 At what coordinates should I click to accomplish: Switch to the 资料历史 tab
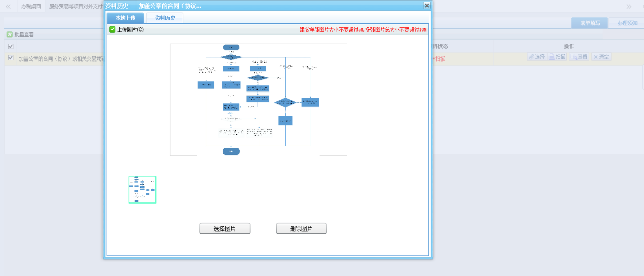[164, 18]
